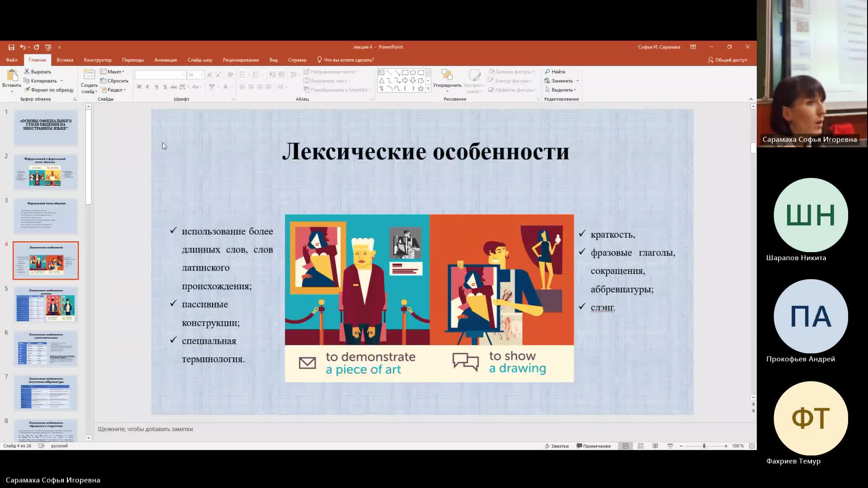Click the font name combo box

160,75
